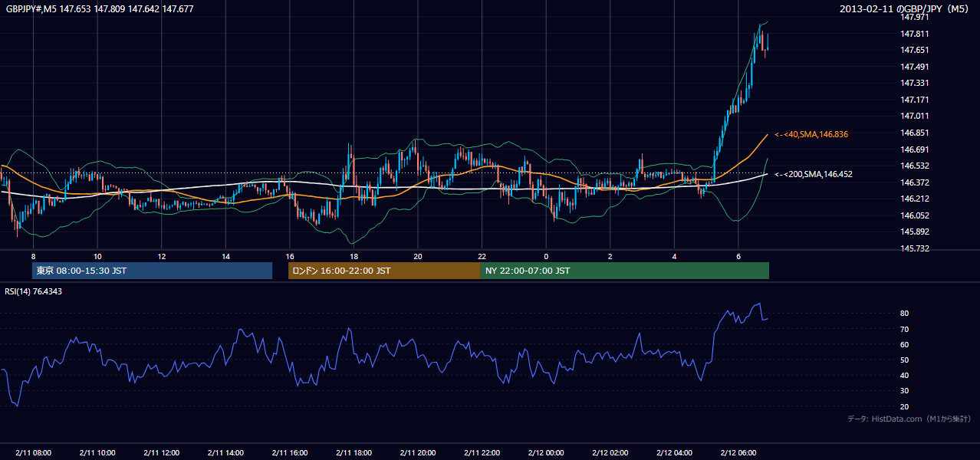Image resolution: width=980 pixels, height=460 pixels.
Task: Click the bottom time label 2/11 10:00
Action: pyautogui.click(x=97, y=453)
